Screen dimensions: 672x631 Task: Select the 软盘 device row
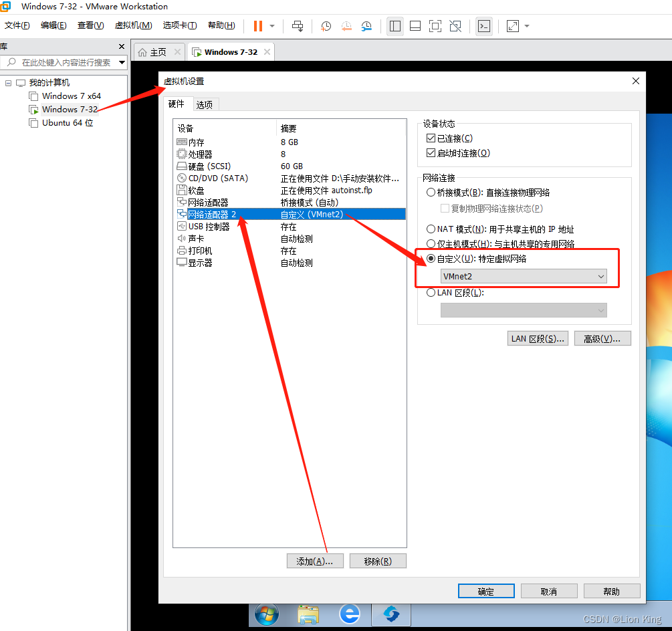tap(290, 191)
